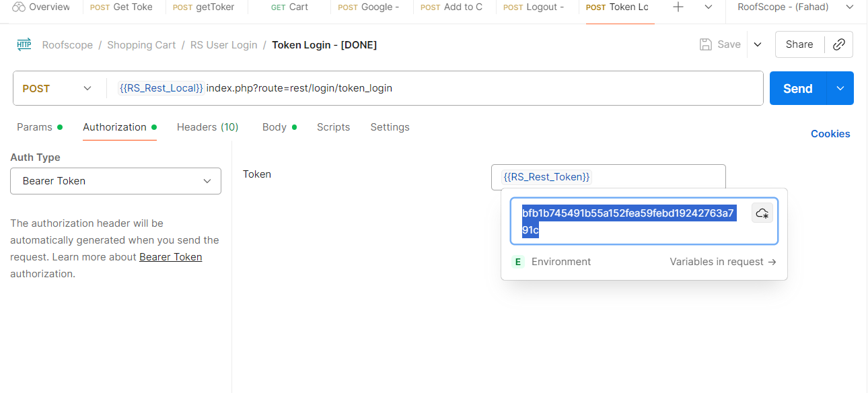Viewport: 868px width, 393px height.
Task: Click the HTTP request type icon
Action: click(x=24, y=45)
